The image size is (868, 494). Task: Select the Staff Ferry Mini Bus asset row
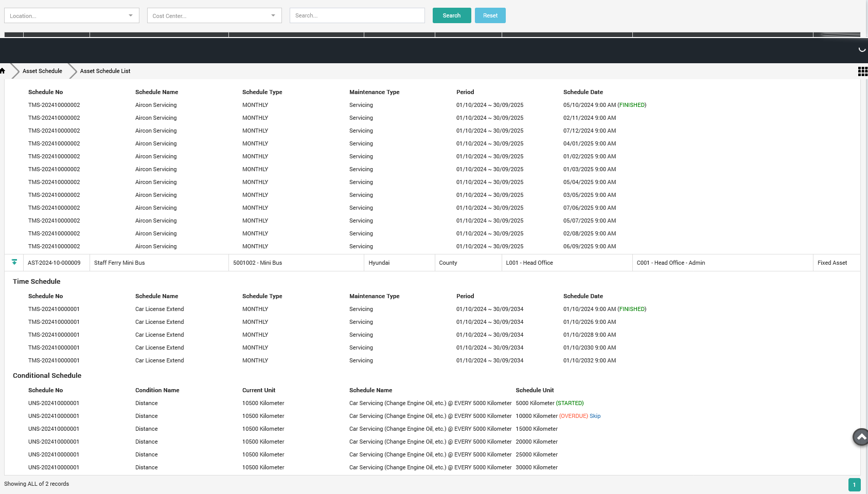tap(119, 262)
